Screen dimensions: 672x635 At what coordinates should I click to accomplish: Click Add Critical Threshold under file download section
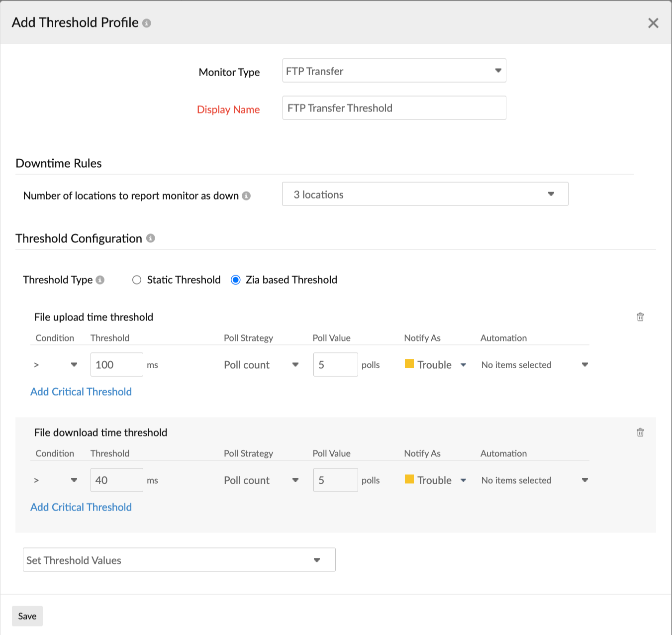(81, 507)
